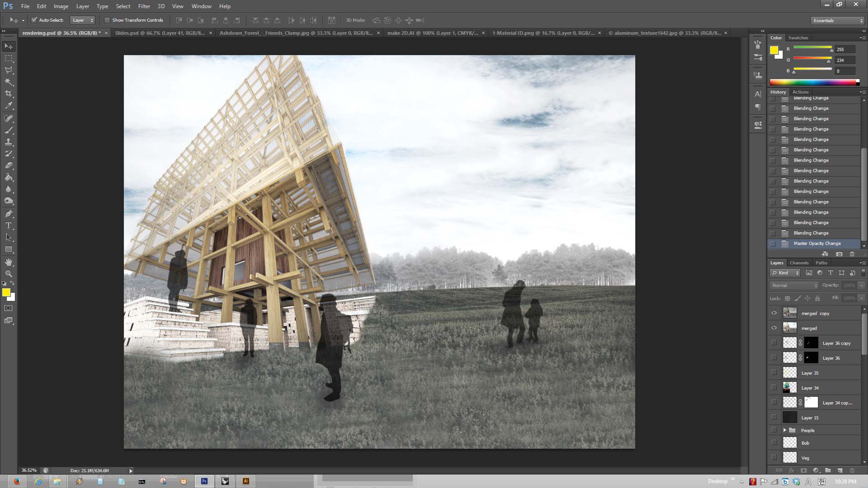
Task: Select the Healing Brush tool
Action: (x=9, y=118)
